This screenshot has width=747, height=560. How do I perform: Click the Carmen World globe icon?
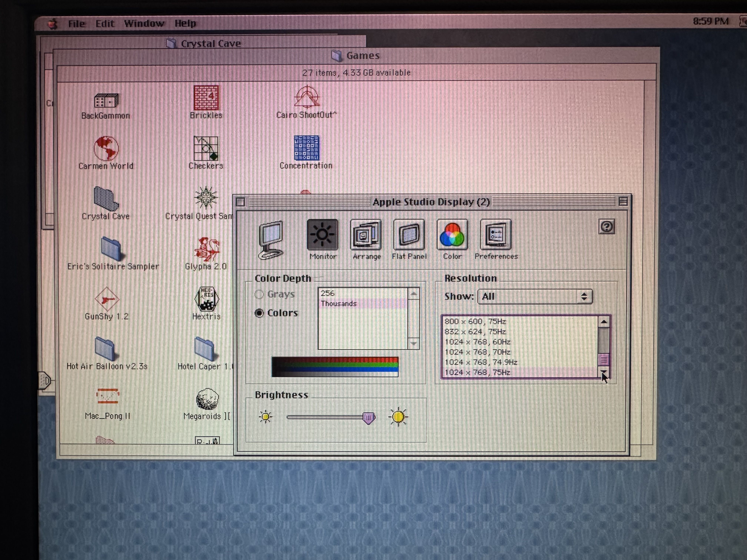(x=106, y=148)
